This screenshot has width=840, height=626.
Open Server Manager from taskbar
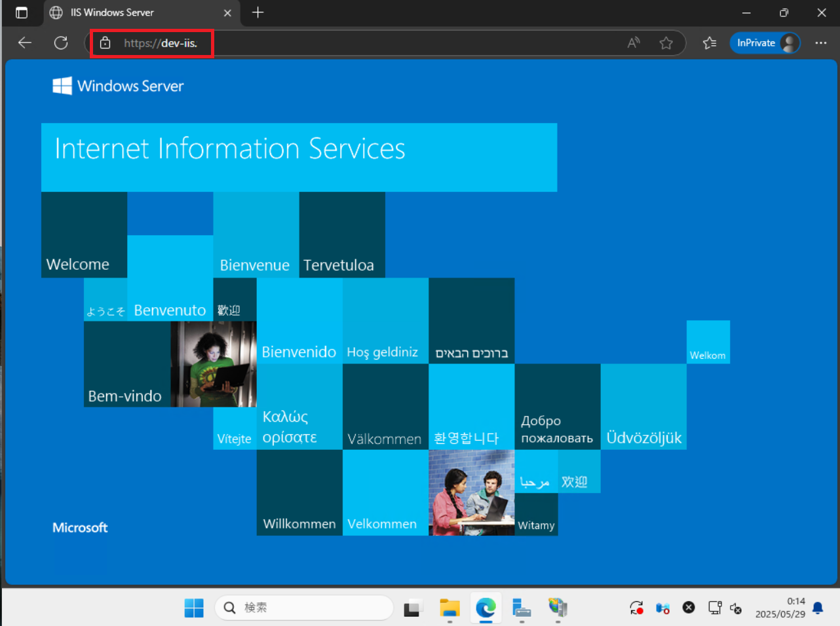[522, 608]
